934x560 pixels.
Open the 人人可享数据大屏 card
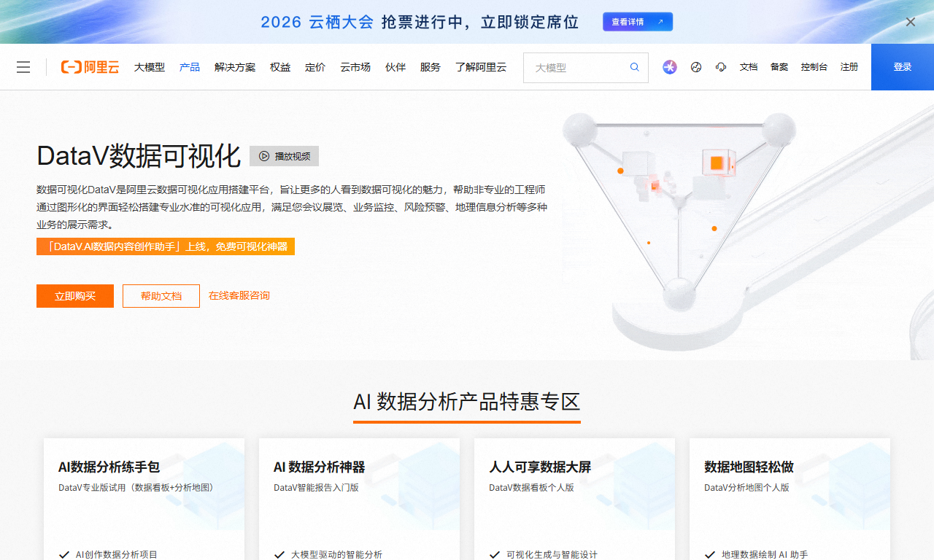(x=574, y=499)
